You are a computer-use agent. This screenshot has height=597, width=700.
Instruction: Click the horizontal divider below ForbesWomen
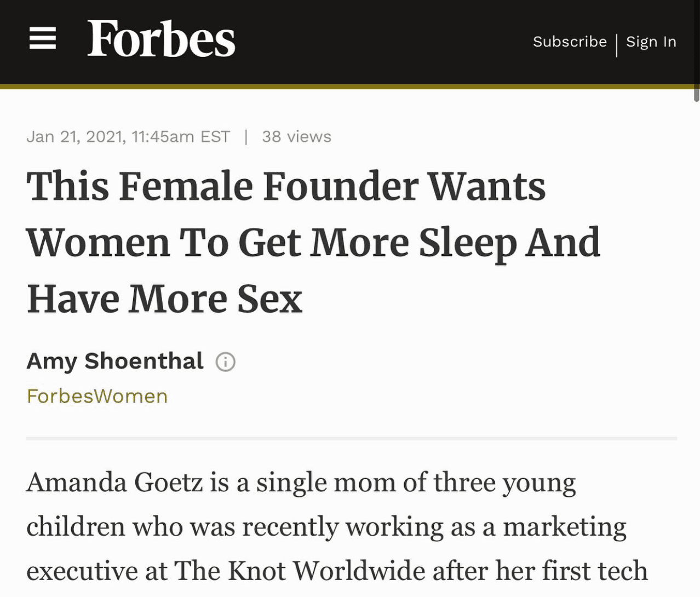tap(352, 438)
